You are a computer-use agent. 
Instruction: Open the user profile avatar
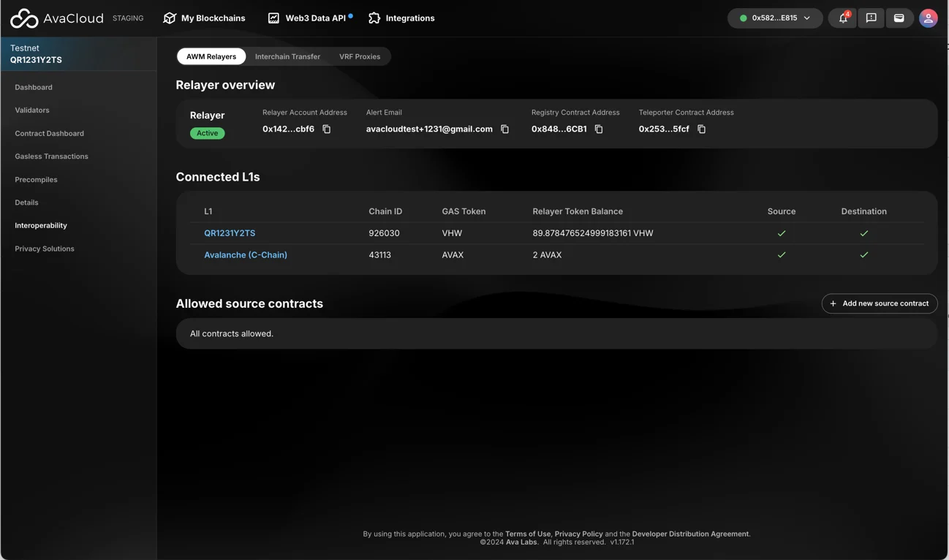(928, 18)
